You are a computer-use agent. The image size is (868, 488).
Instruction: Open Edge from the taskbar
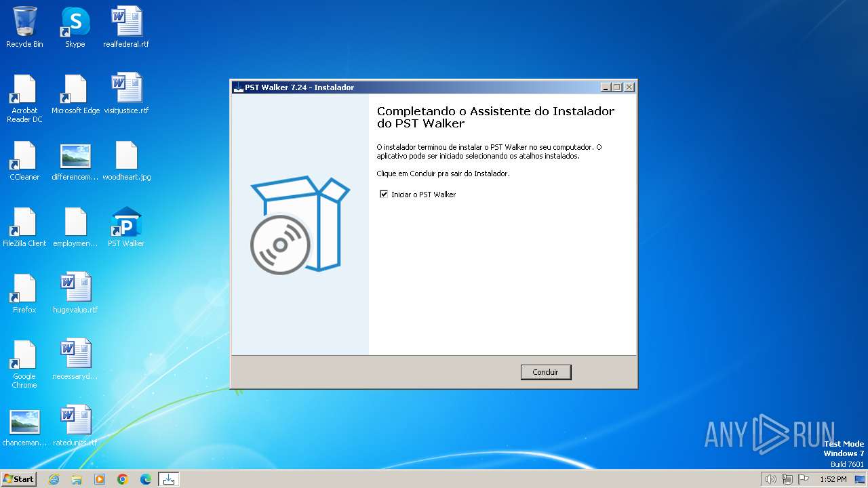[146, 479]
